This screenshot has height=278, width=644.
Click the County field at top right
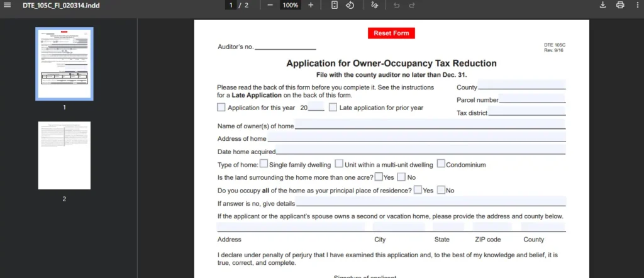click(x=521, y=85)
